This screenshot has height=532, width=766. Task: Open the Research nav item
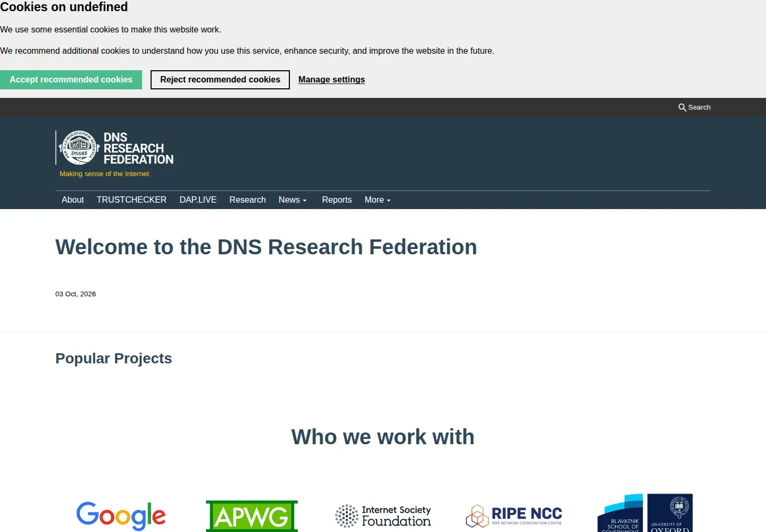247,200
